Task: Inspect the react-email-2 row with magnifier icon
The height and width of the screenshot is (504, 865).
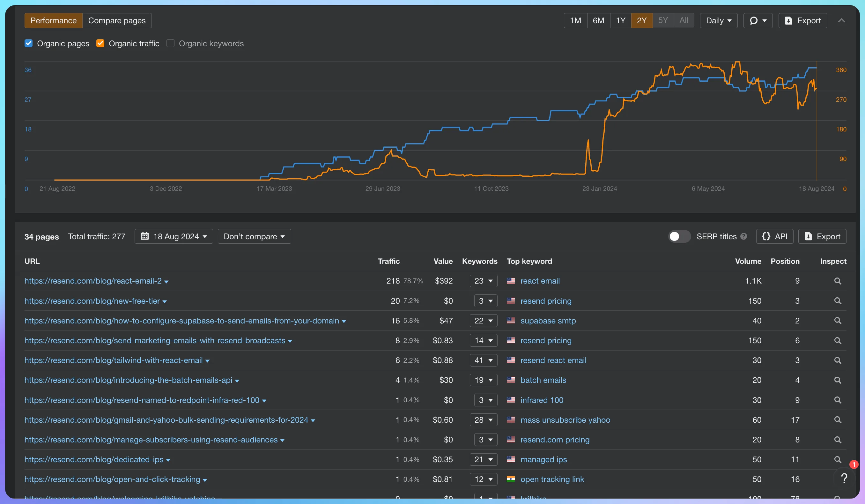Action: click(x=838, y=281)
